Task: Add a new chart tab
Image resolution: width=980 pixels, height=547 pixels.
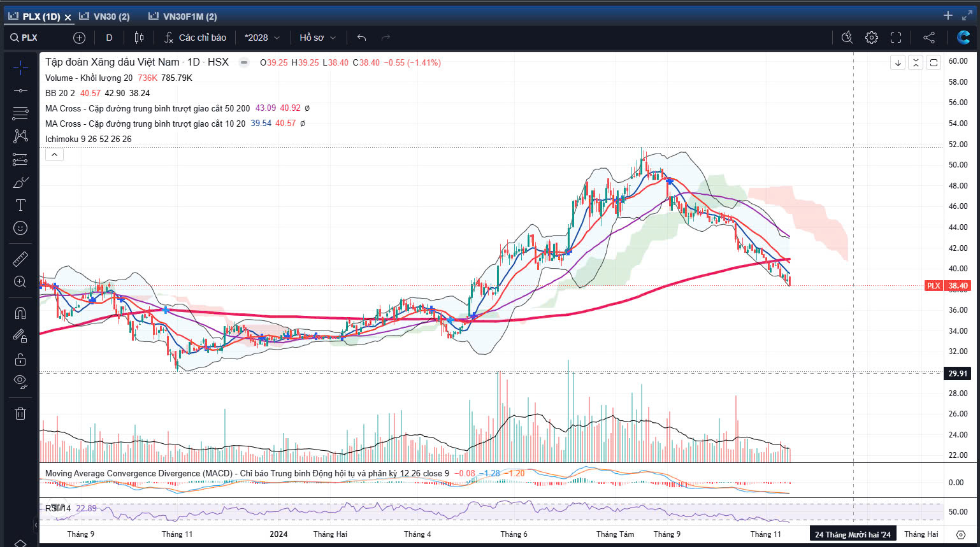Action: tap(948, 15)
